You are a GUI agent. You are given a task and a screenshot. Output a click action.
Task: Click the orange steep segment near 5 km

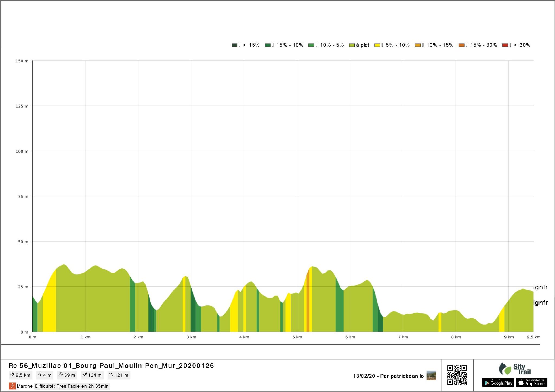point(308,303)
